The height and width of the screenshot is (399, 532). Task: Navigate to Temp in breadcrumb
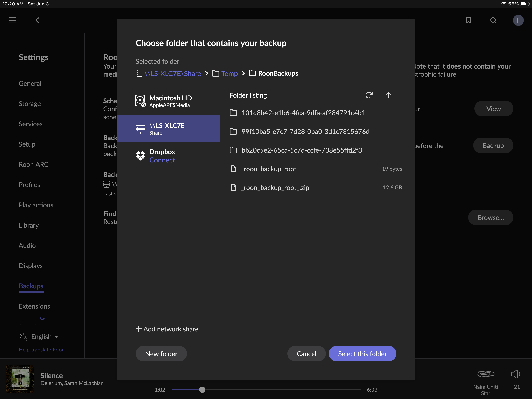click(x=229, y=73)
